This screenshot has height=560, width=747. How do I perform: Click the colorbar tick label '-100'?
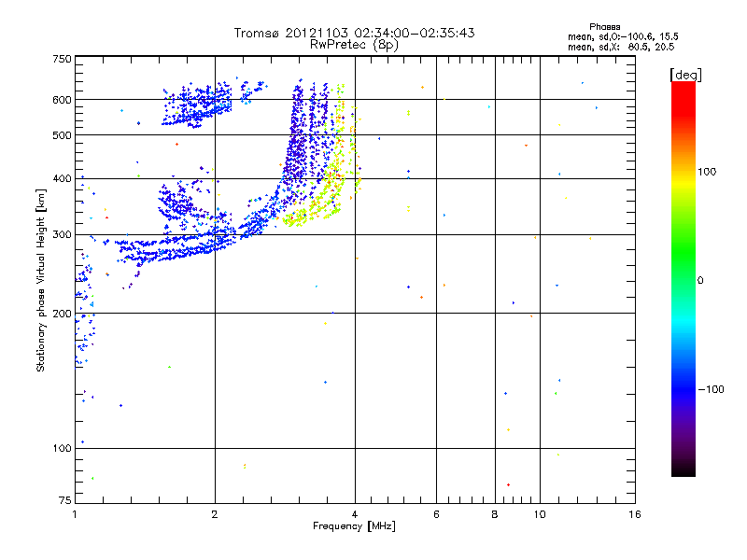tap(712, 389)
